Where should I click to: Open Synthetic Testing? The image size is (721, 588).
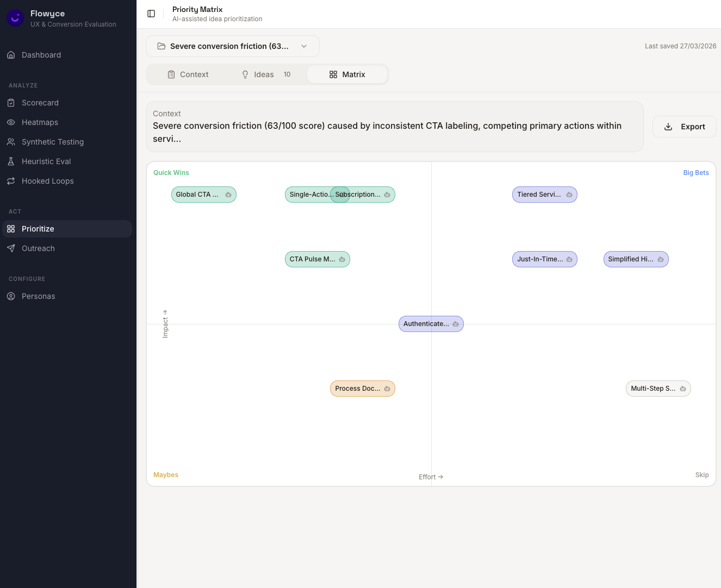click(67, 142)
